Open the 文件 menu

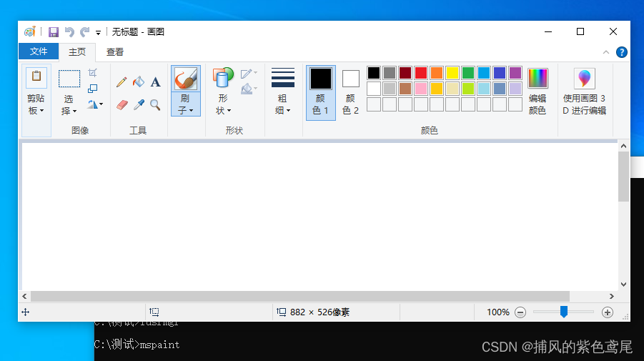39,51
